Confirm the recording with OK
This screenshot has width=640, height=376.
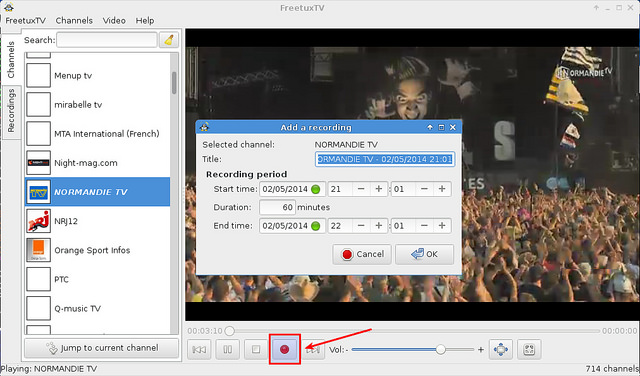coord(424,254)
